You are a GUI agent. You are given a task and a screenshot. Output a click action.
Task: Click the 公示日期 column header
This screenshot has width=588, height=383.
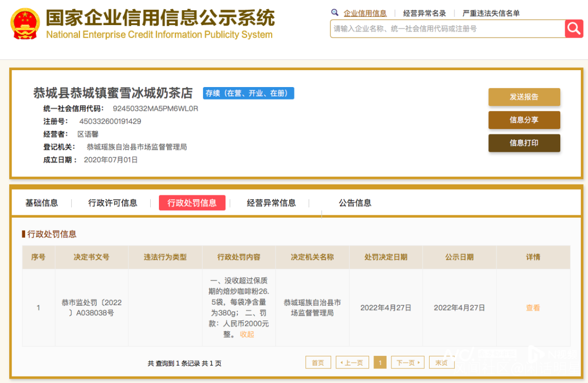tap(459, 257)
